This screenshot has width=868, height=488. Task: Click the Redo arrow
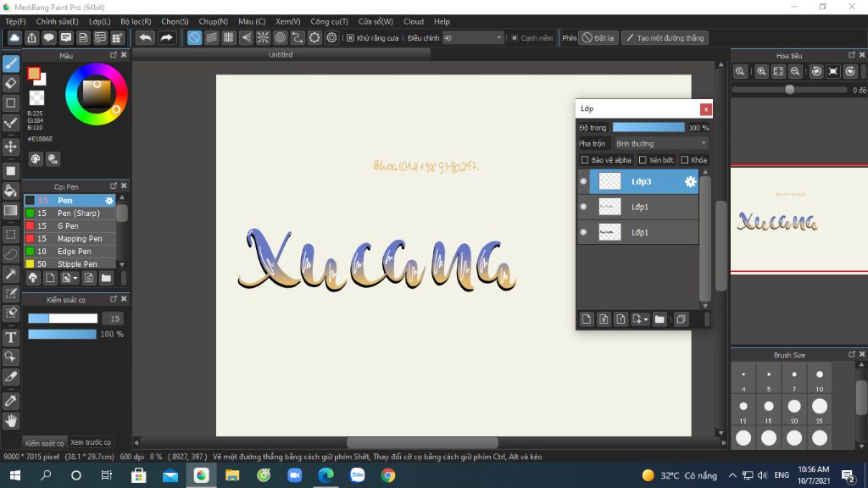(166, 37)
